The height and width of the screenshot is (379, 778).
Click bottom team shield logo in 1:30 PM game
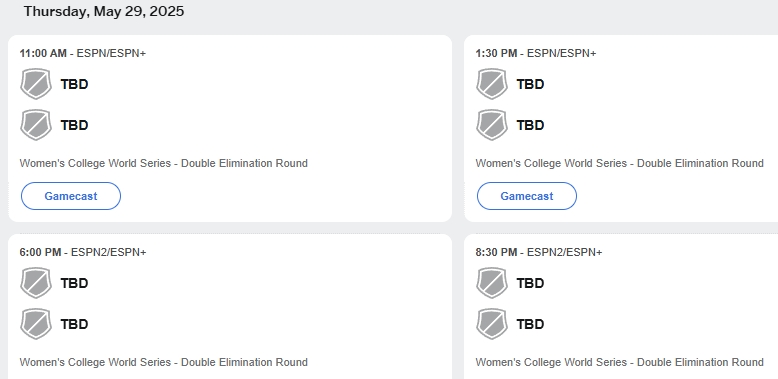[x=492, y=125]
